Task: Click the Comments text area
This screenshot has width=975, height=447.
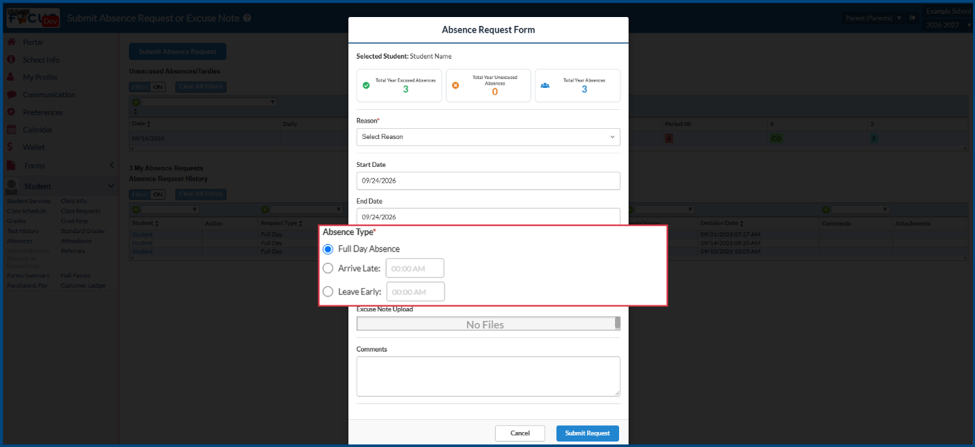Action: coord(488,376)
